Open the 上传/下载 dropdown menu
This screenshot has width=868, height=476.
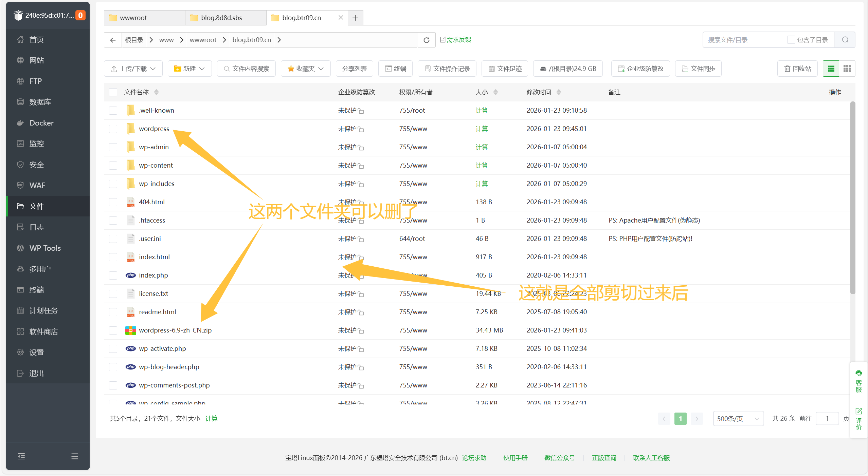click(x=133, y=68)
